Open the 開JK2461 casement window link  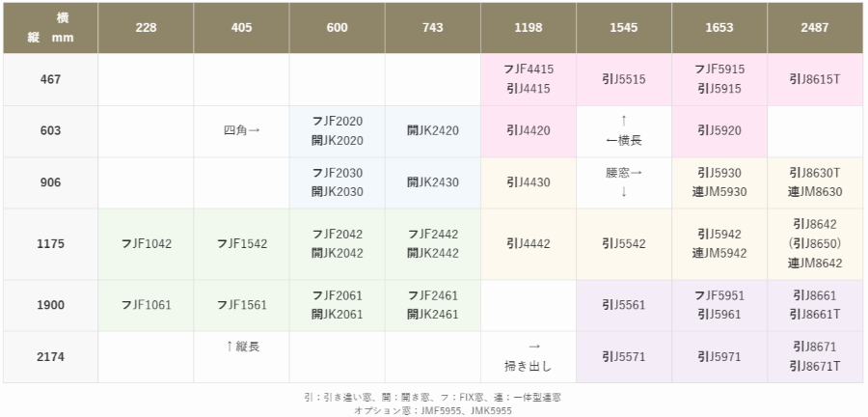[433, 314]
